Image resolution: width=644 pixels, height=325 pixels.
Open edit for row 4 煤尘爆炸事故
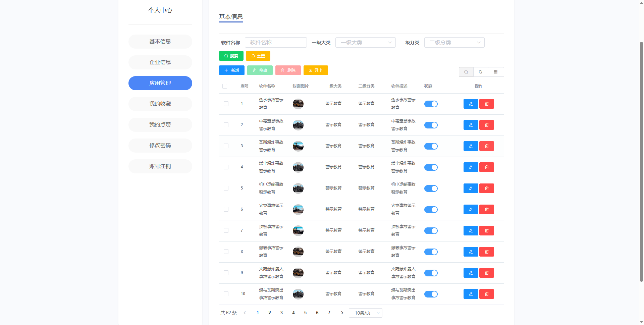[471, 167]
